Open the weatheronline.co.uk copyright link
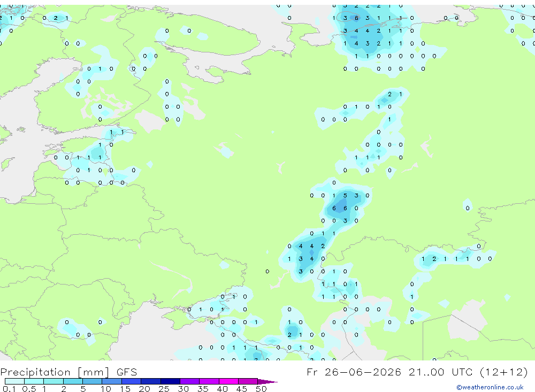Viewport: 535px width, 392px height. point(490,387)
